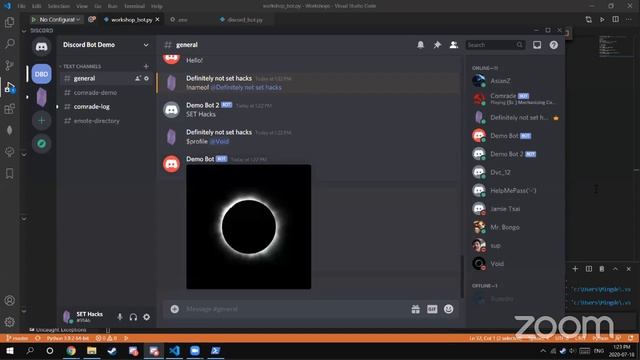This screenshot has height=360, width=640.
Task: Open VS Code Accounts icon
Action: tap(9, 300)
